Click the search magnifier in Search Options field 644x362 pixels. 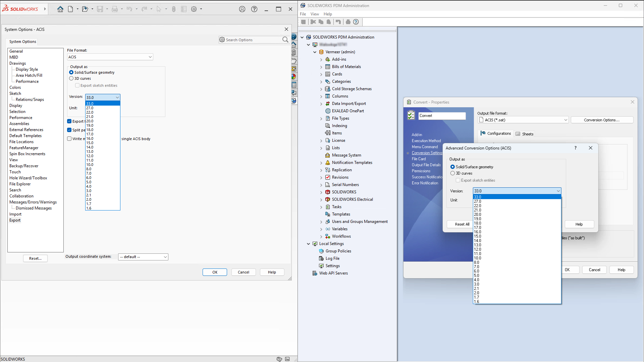coord(285,40)
